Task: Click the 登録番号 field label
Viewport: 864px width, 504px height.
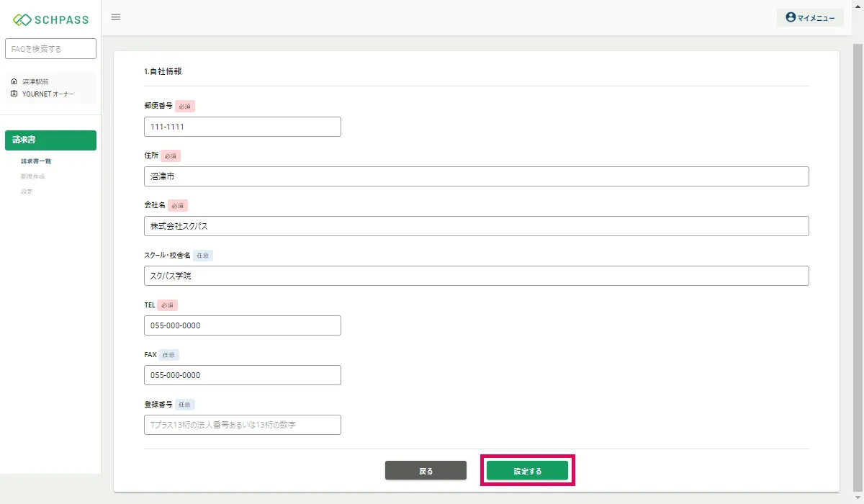Action: click(158, 405)
